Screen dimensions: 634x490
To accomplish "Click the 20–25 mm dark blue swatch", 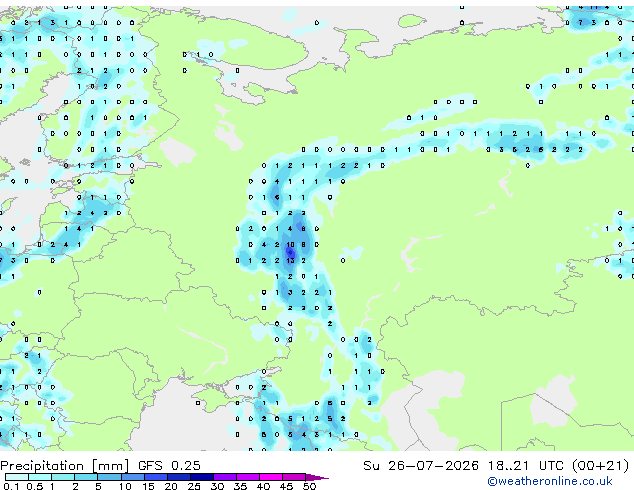I will [x=178, y=477].
